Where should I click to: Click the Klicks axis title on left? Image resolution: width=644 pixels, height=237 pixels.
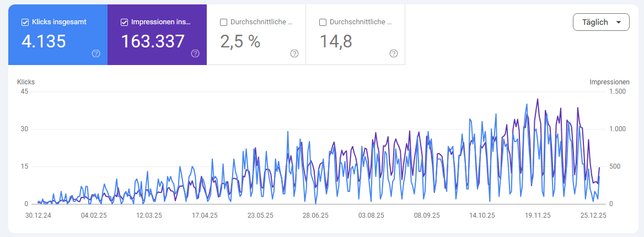[26, 82]
